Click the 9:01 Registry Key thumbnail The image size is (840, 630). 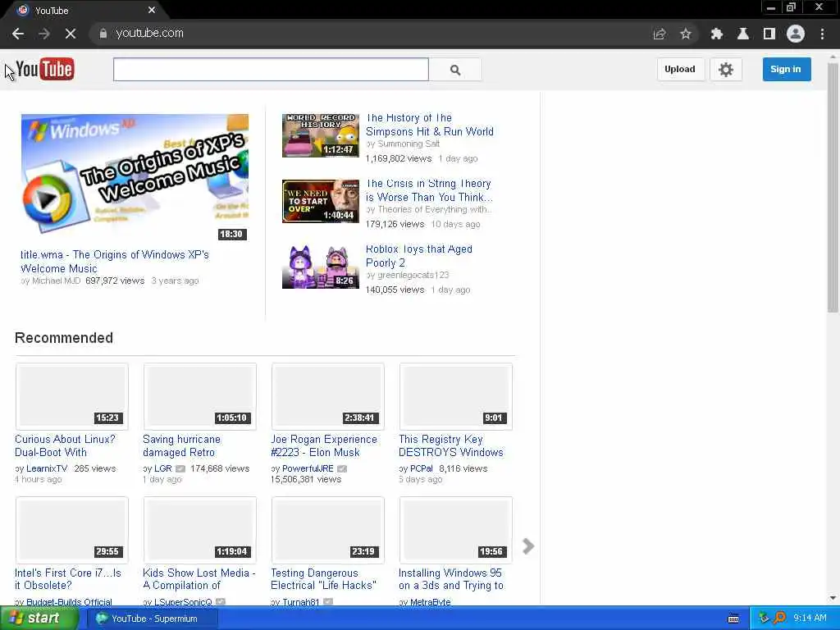[x=456, y=396]
